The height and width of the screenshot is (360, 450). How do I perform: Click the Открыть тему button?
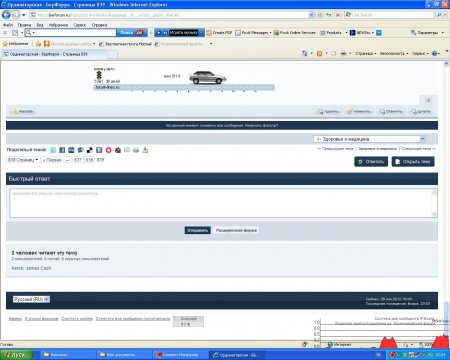click(413, 162)
